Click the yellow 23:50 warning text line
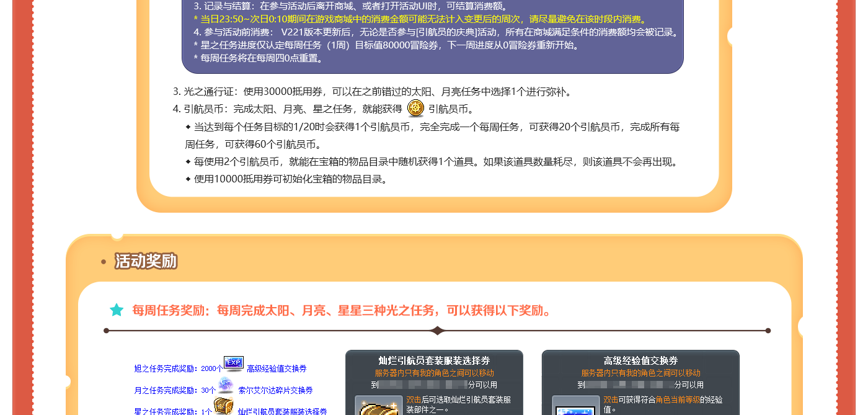Image resolution: width=868 pixels, height=415 pixels. [x=420, y=19]
